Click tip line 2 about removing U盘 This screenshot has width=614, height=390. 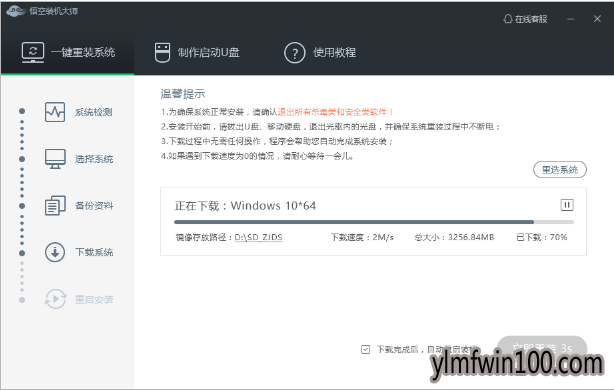[330, 126]
